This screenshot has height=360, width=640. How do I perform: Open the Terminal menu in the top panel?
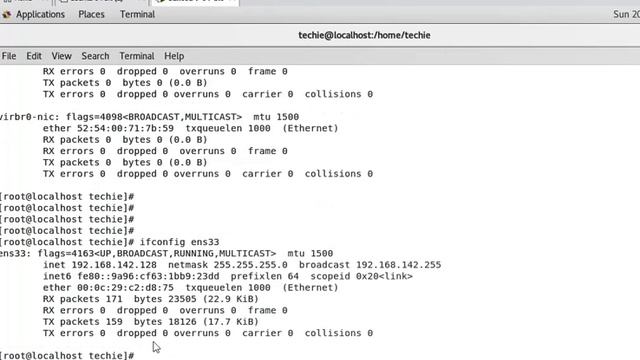pyautogui.click(x=137, y=14)
